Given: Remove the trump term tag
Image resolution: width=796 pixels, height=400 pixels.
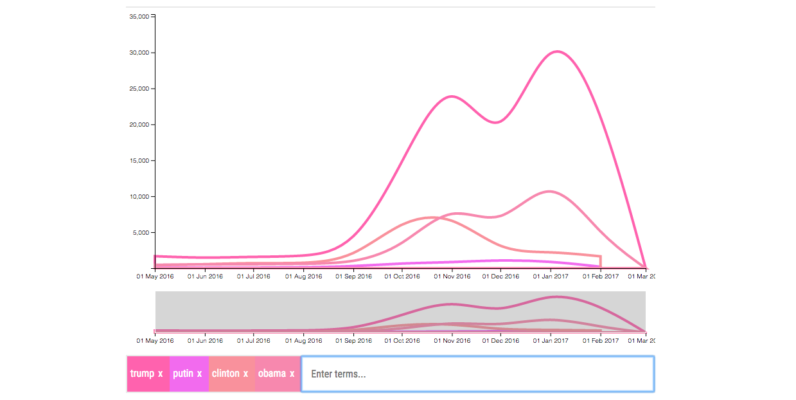Looking at the screenshot, I should point(160,374).
